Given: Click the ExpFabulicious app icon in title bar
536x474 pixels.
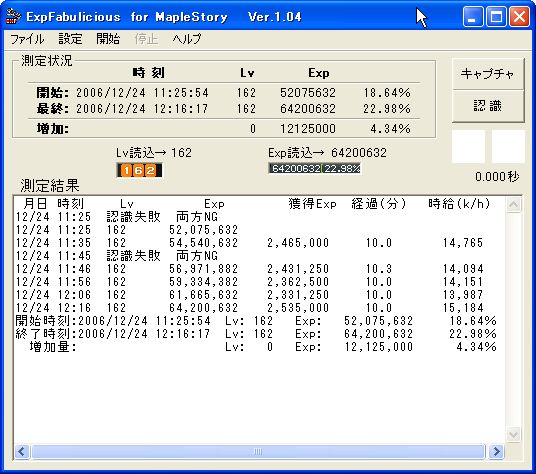Looking at the screenshot, I should [14, 16].
